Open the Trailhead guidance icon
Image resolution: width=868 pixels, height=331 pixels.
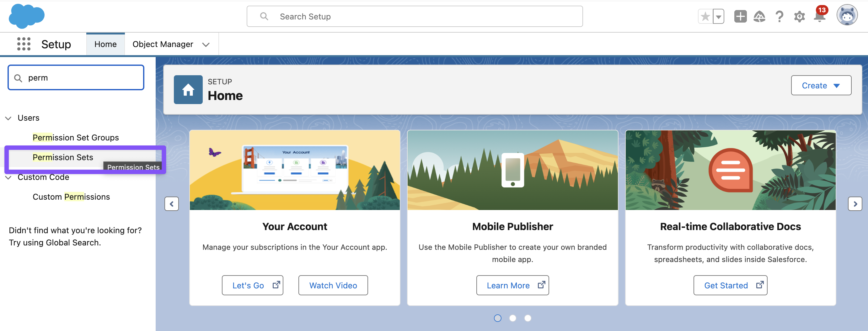pos(759,17)
